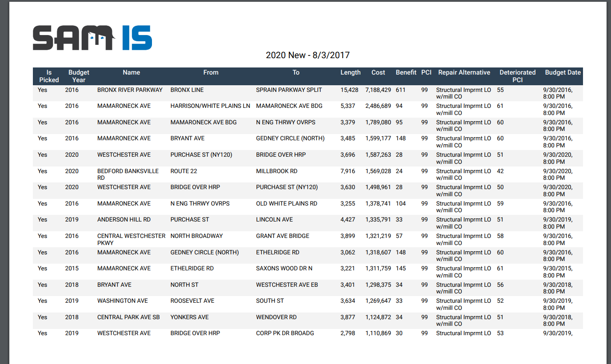Click the "From" column header
The width and height of the screenshot is (611, 364).
[211, 72]
